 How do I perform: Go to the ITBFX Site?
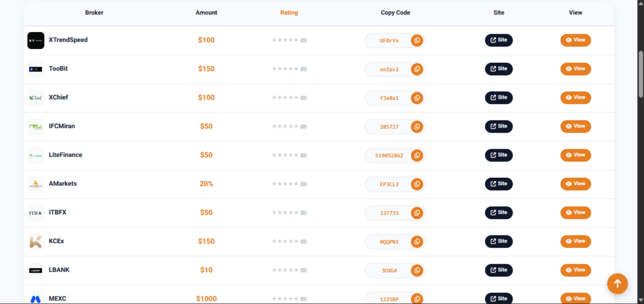499,212
